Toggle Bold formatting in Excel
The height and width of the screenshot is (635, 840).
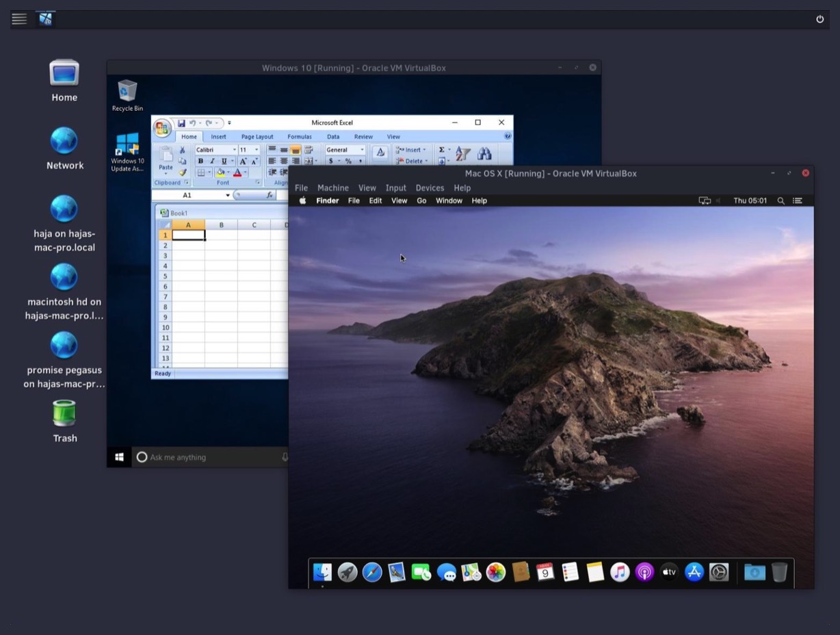tap(200, 161)
